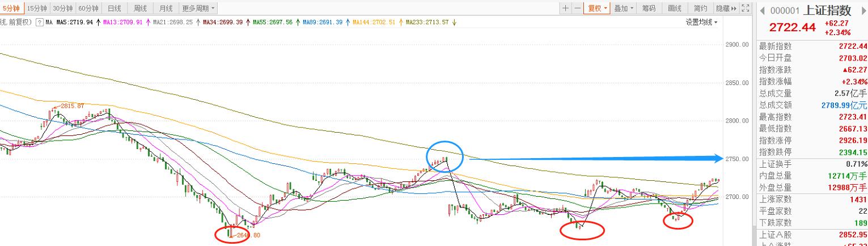Switch to the 60分钟 period tab

point(88,8)
